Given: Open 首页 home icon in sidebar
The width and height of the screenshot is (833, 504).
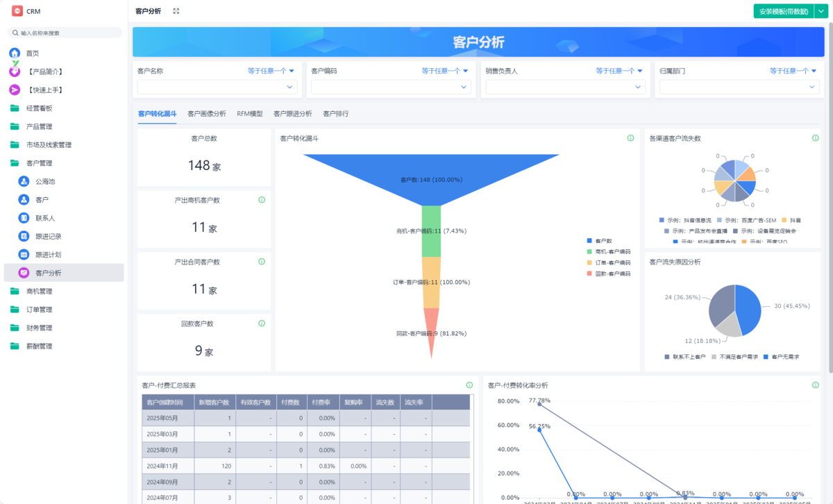Looking at the screenshot, I should pyautogui.click(x=15, y=53).
